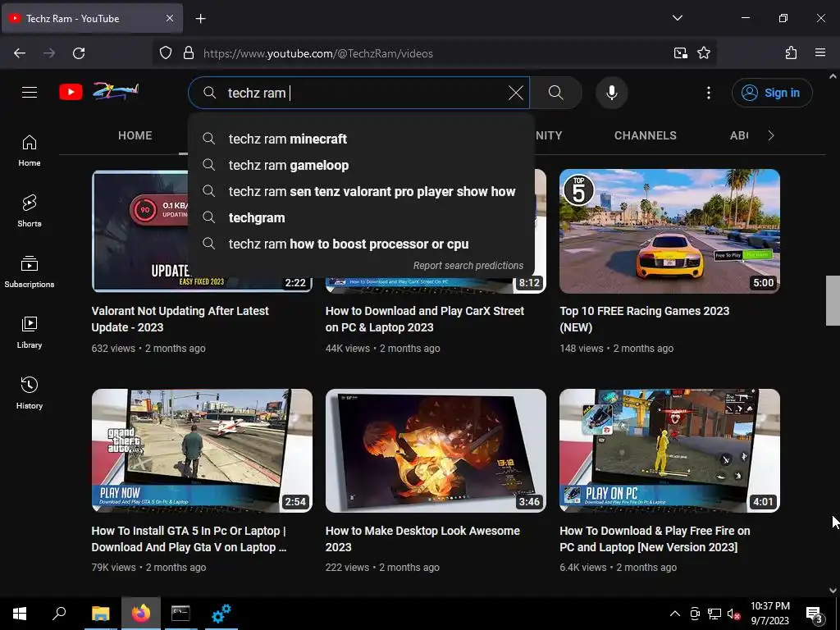Open the YouTube guide hamburger menu
The width and height of the screenshot is (840, 630).
(30, 92)
